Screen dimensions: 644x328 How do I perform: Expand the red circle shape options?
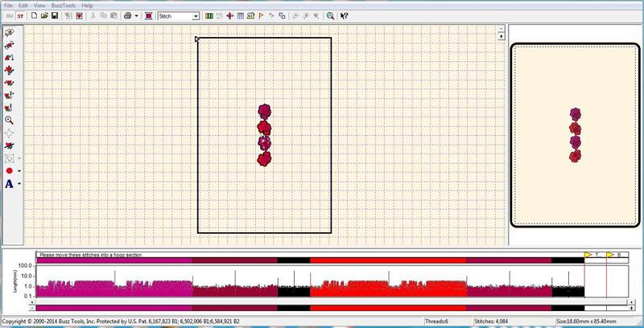19,171
